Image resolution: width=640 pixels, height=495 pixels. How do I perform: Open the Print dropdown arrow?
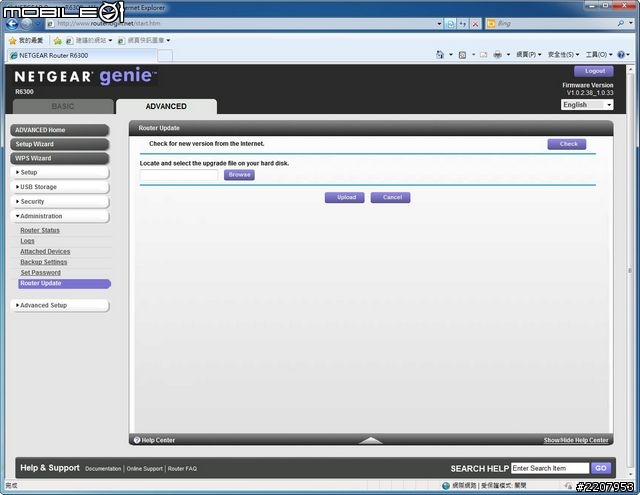click(x=508, y=54)
